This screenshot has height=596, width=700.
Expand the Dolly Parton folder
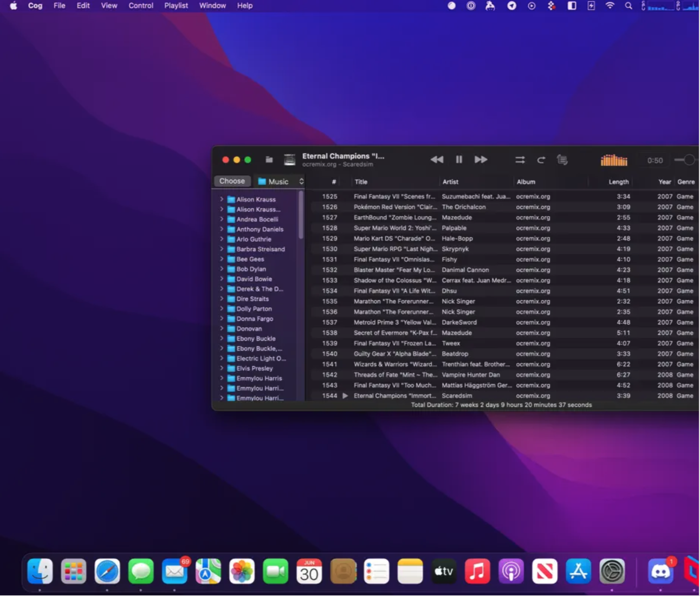click(222, 309)
